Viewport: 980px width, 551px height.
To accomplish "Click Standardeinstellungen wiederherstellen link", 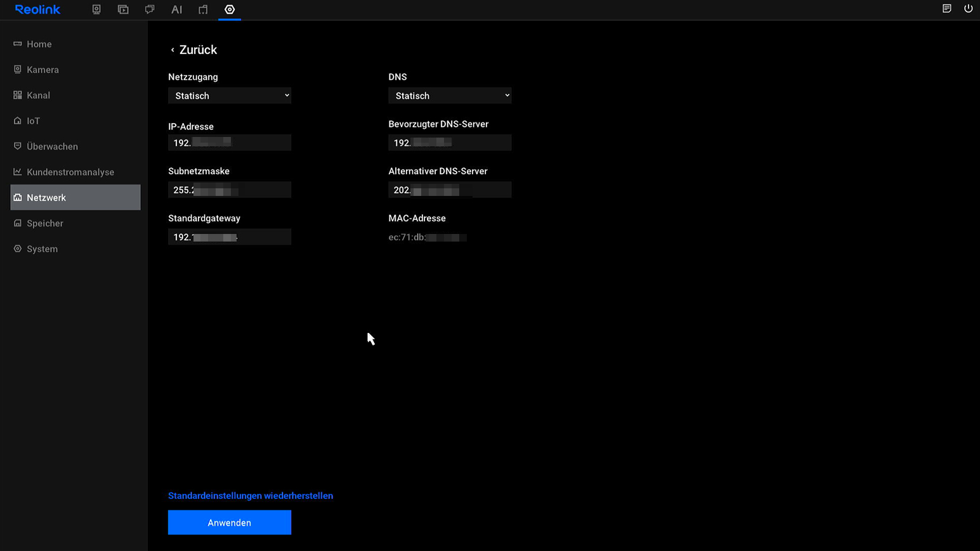I will tap(251, 496).
